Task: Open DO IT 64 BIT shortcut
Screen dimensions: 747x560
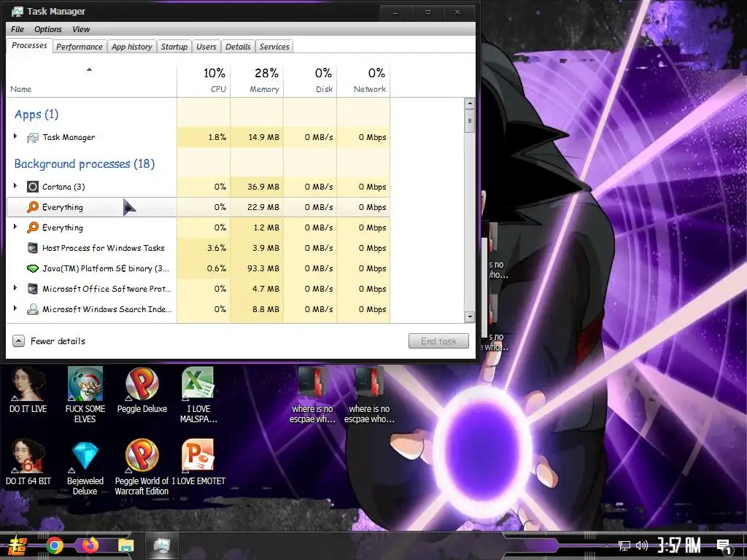Action: (28, 462)
